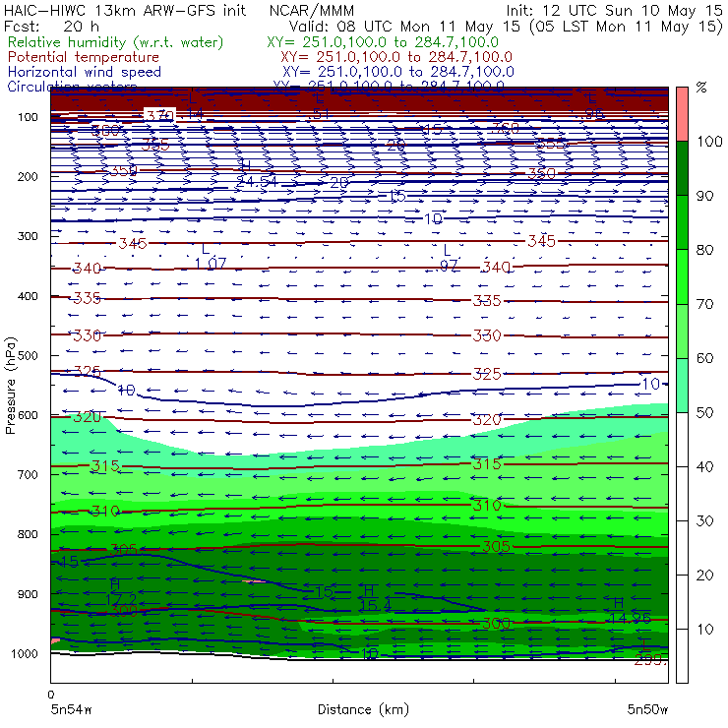Click '(05 LST Mon 11 May 15)' local time
The image size is (728, 728).
627,26
